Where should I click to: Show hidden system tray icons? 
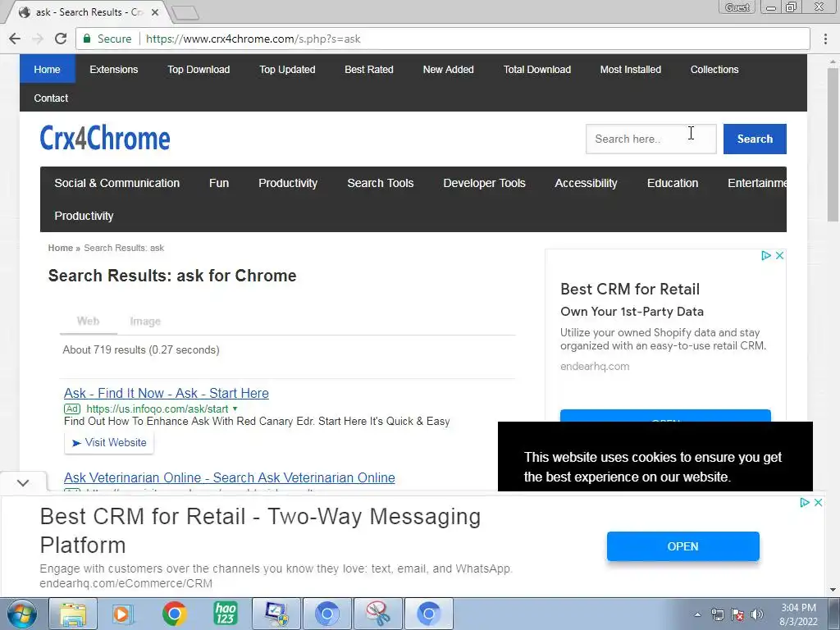697,614
